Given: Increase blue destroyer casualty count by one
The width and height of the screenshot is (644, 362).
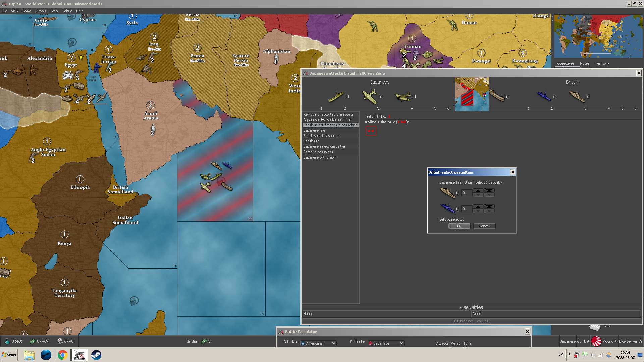Looking at the screenshot, I should [x=478, y=207].
